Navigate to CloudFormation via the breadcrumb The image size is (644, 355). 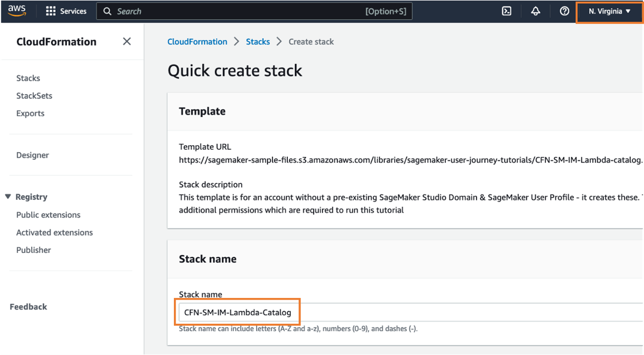pos(197,41)
